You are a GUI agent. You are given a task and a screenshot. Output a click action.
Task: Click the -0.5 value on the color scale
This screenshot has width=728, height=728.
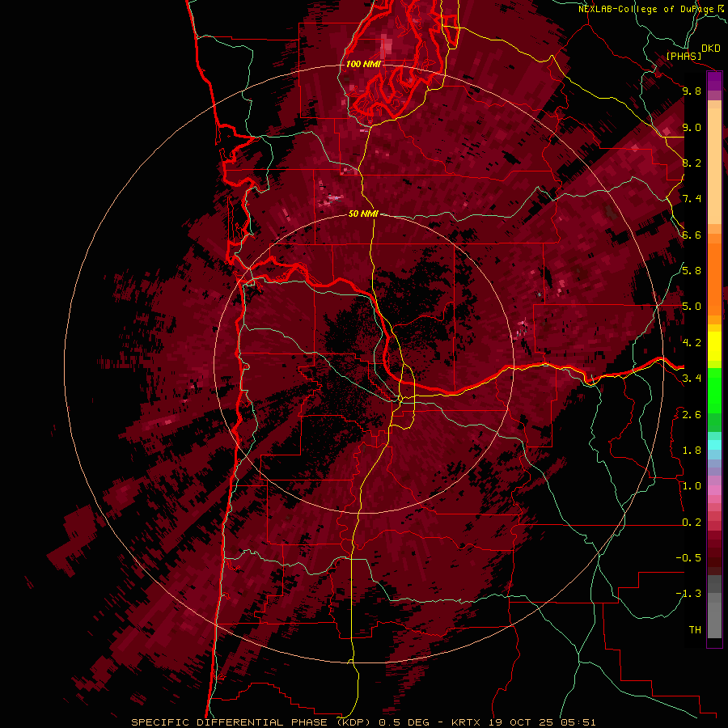coord(688,558)
